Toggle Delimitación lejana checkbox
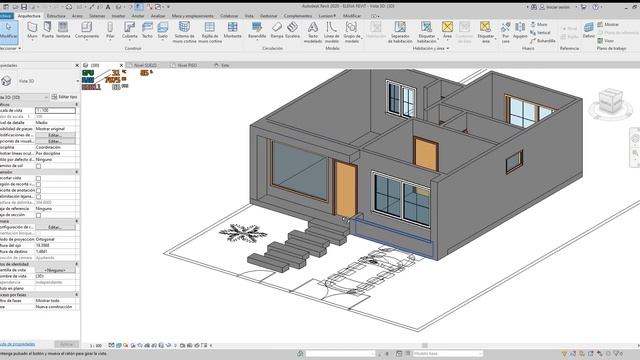This screenshot has width=640, height=360. click(x=38, y=197)
